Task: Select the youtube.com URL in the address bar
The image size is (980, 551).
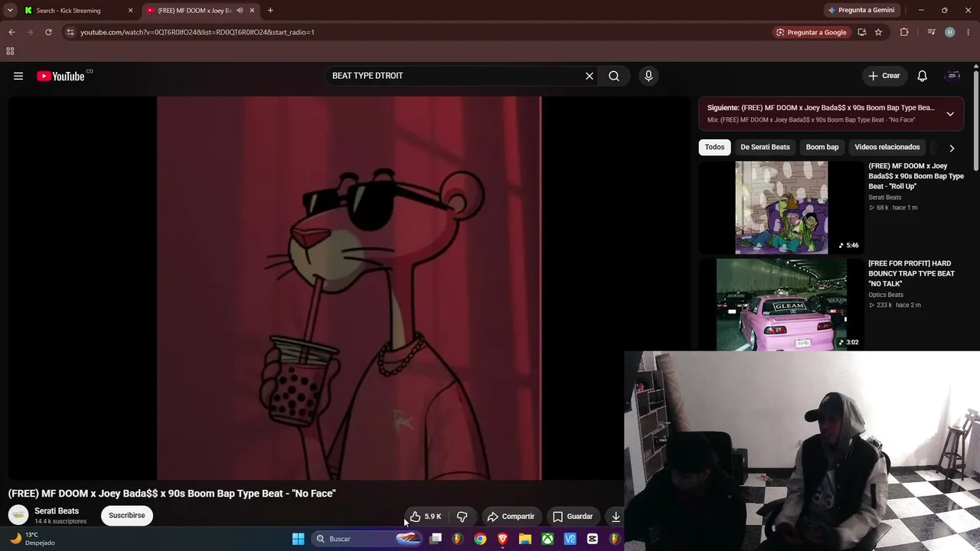Action: pyautogui.click(x=198, y=32)
